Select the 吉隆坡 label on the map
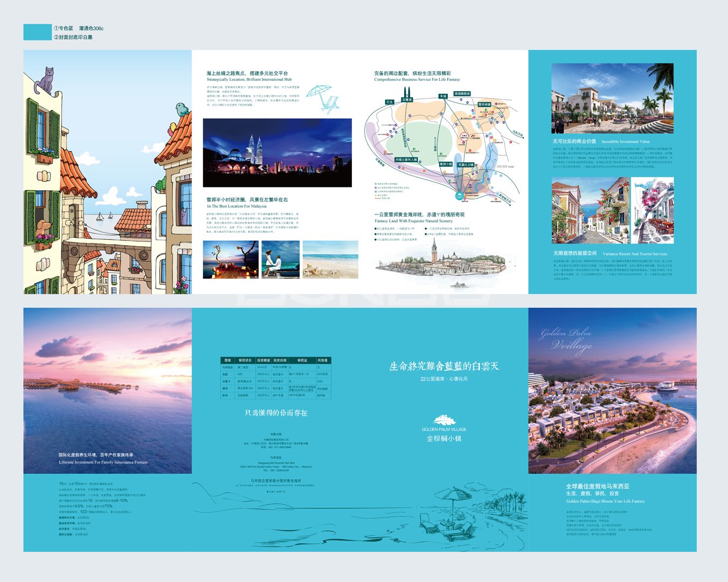Image resolution: width=728 pixels, height=582 pixels. click(x=407, y=100)
